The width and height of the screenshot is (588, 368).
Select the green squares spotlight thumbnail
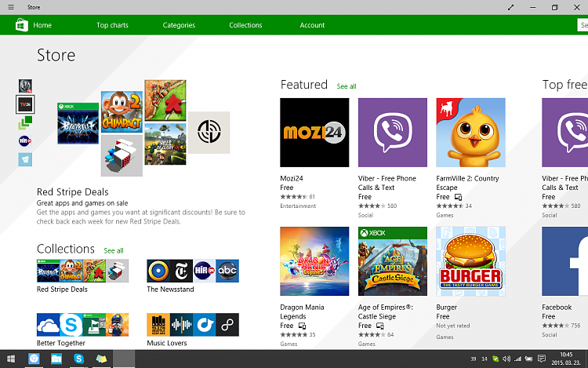[26, 122]
